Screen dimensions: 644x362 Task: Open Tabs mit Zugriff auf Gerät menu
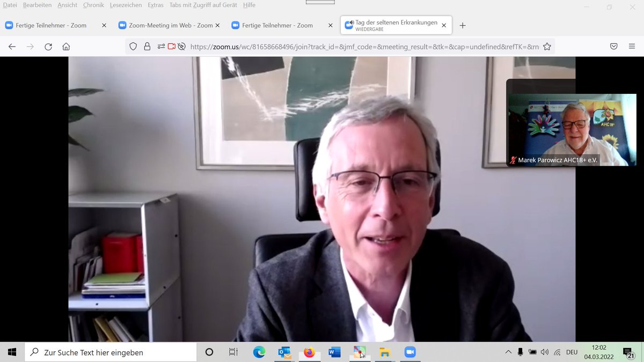coord(204,5)
